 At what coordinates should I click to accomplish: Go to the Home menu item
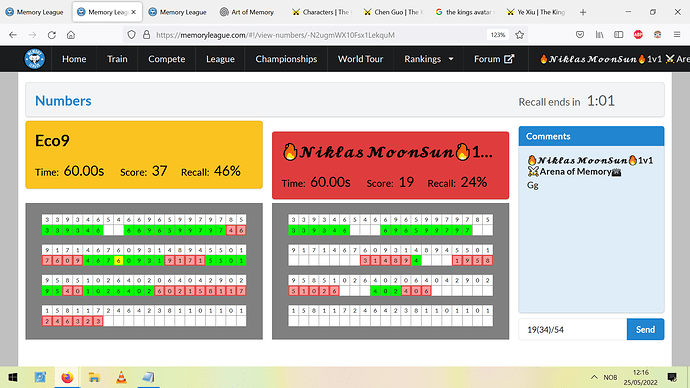tap(74, 59)
